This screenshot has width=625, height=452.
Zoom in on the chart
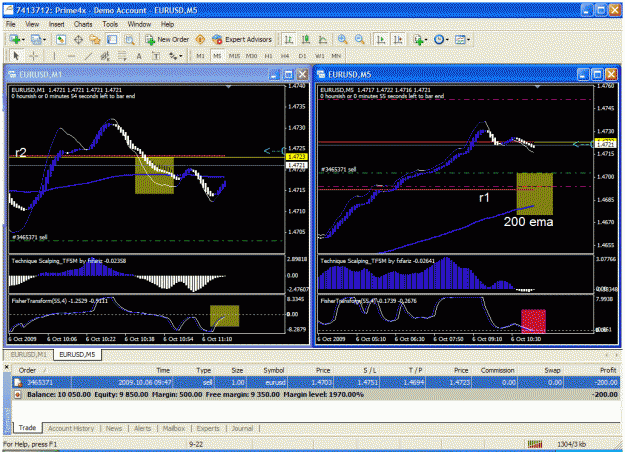[x=342, y=39]
